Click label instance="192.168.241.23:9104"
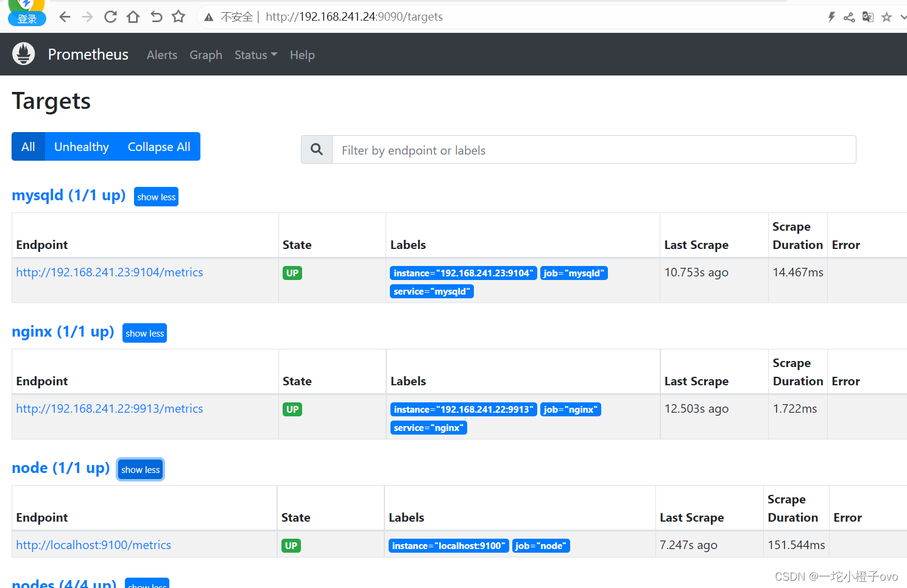This screenshot has height=588, width=907. pos(463,273)
